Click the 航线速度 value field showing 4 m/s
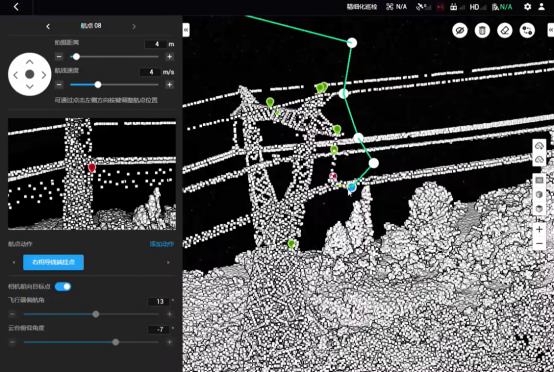 (151, 72)
